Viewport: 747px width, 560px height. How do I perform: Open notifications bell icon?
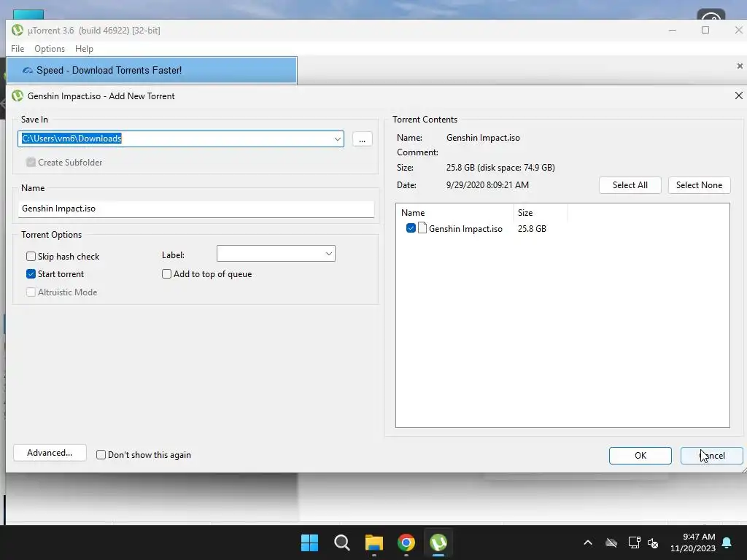[727, 542]
